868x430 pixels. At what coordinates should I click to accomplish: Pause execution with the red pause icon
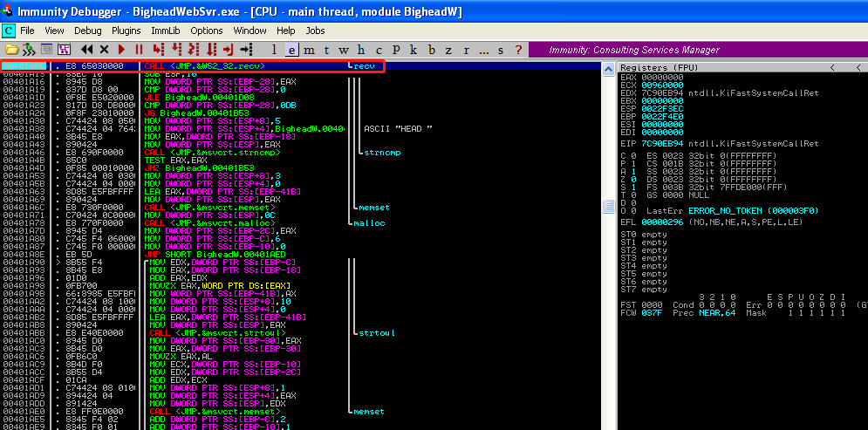(x=139, y=50)
